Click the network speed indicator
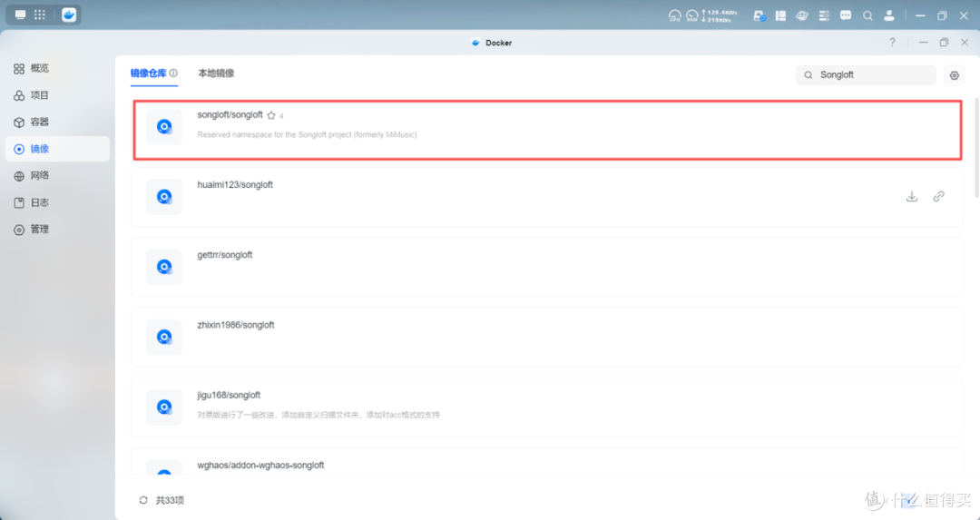 pos(719,15)
